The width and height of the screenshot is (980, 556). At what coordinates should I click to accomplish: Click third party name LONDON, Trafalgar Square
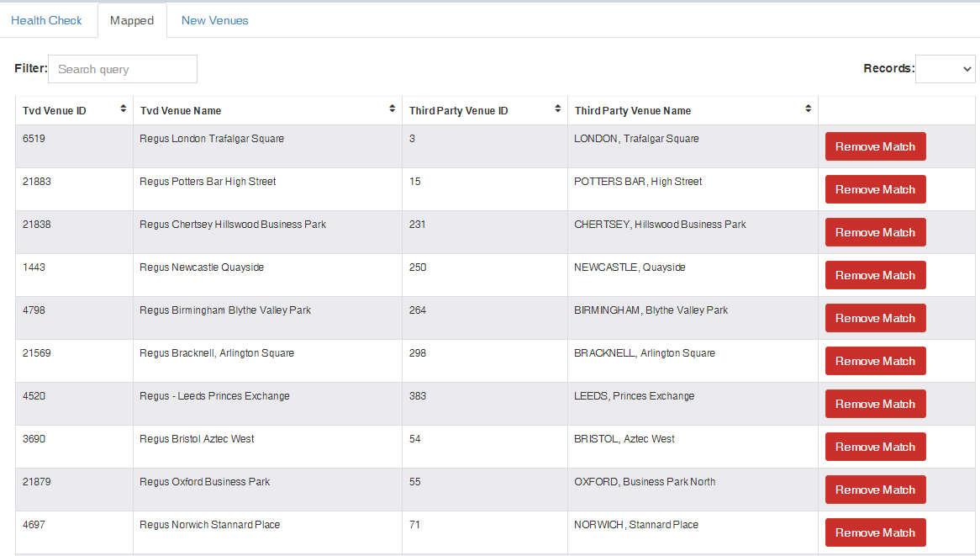[636, 139]
